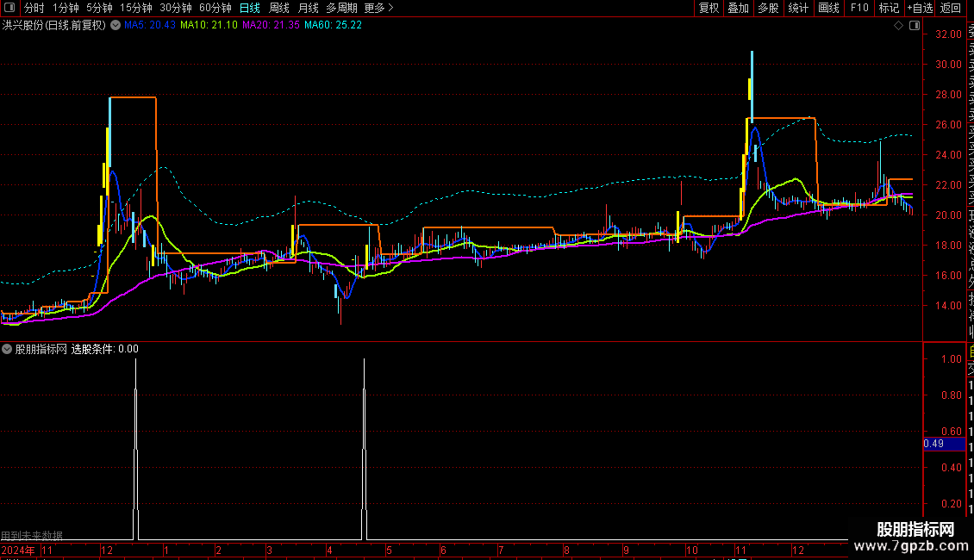Click the MA20: 21.35 label
Image resolution: width=974 pixels, height=560 pixels.
click(271, 25)
